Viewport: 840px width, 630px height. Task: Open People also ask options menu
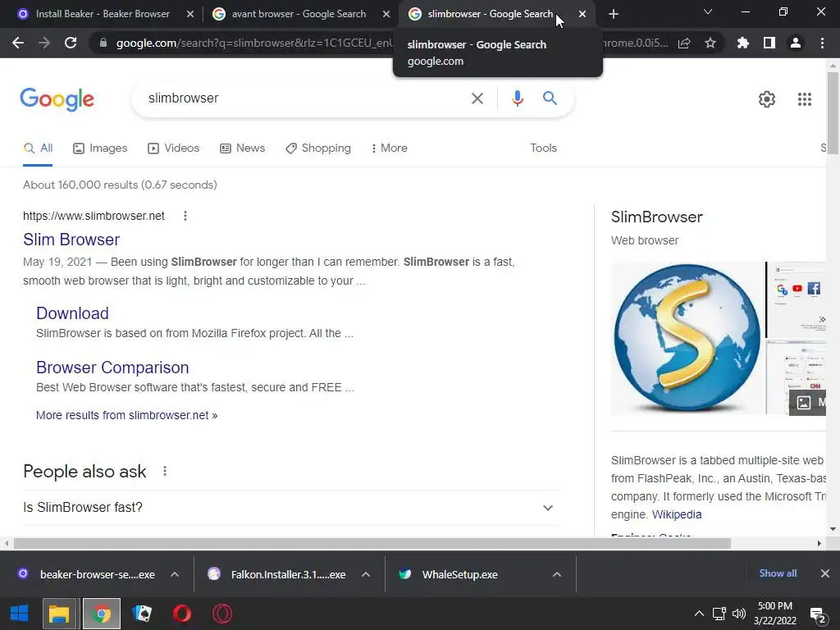(165, 471)
